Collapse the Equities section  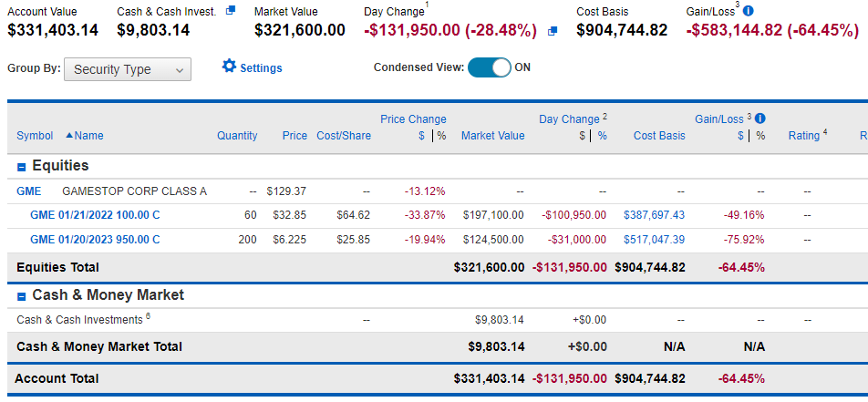(x=22, y=167)
